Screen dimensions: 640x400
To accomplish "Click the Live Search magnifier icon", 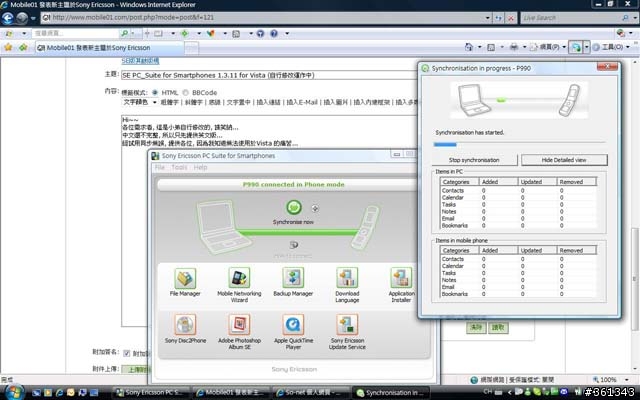I will 625,18.
